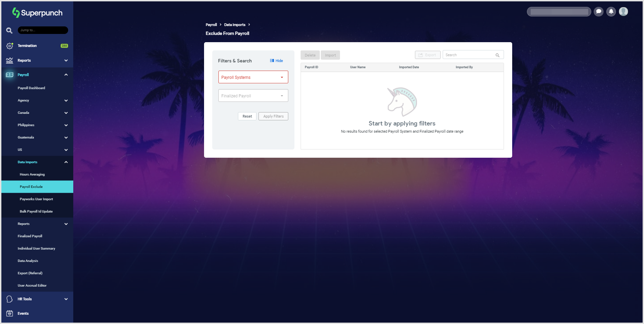Screen dimensions: 644x324
Task: Click the user profile avatar
Action: click(623, 12)
